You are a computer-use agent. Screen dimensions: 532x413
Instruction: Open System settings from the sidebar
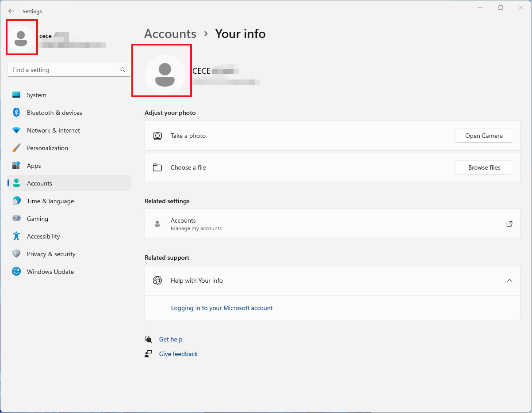coord(36,95)
